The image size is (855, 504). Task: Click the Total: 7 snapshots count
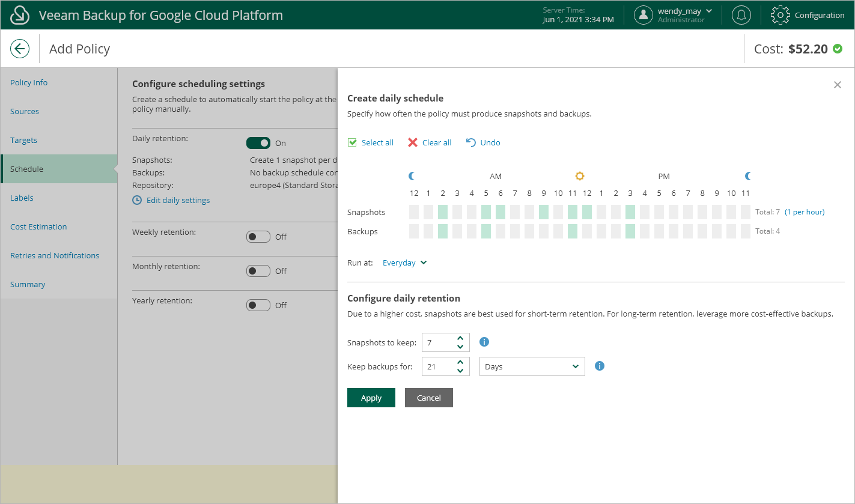tap(767, 212)
